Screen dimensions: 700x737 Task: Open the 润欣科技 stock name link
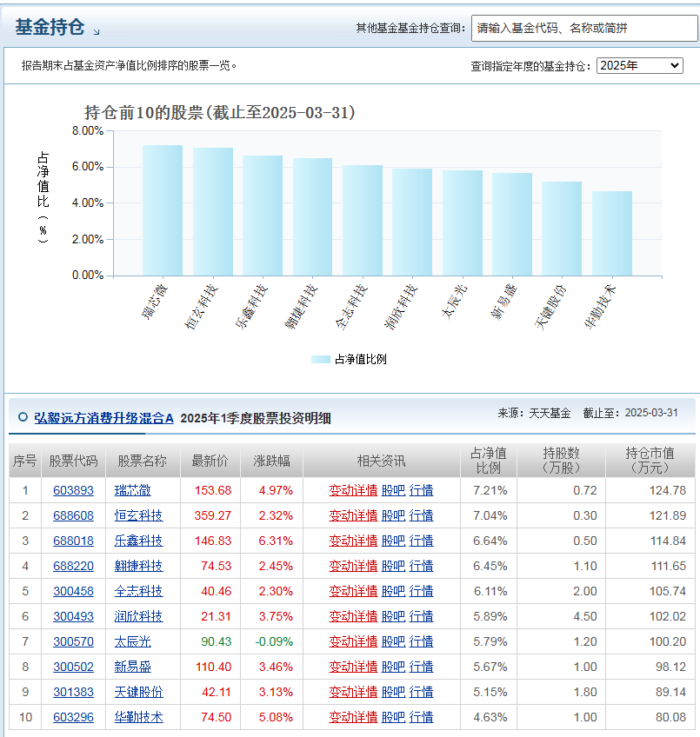coord(139,616)
